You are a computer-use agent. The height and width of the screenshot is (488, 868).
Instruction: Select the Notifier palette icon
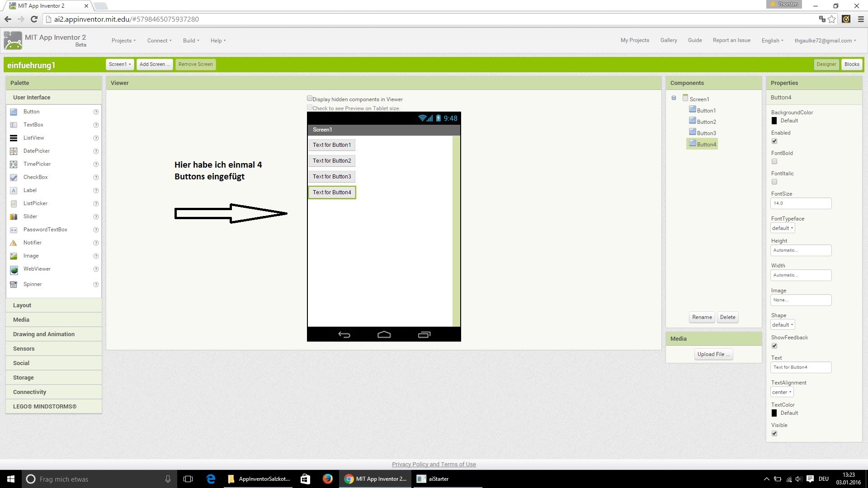point(14,243)
